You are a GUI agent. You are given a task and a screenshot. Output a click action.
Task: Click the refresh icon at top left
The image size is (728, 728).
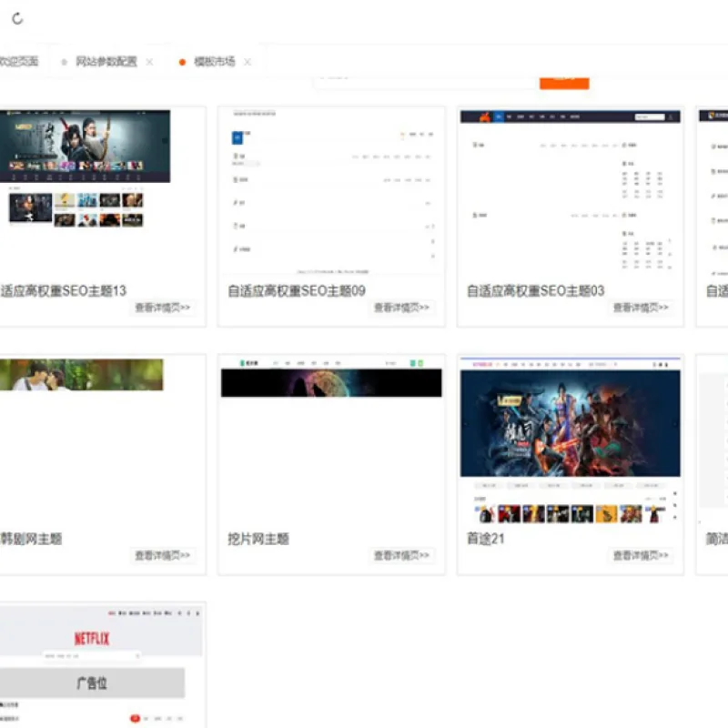(17, 18)
